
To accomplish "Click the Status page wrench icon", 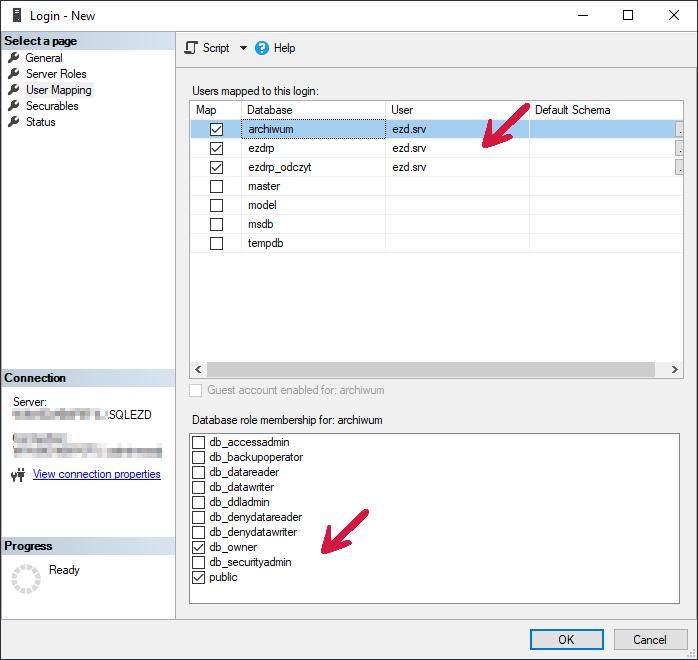I will (14, 122).
